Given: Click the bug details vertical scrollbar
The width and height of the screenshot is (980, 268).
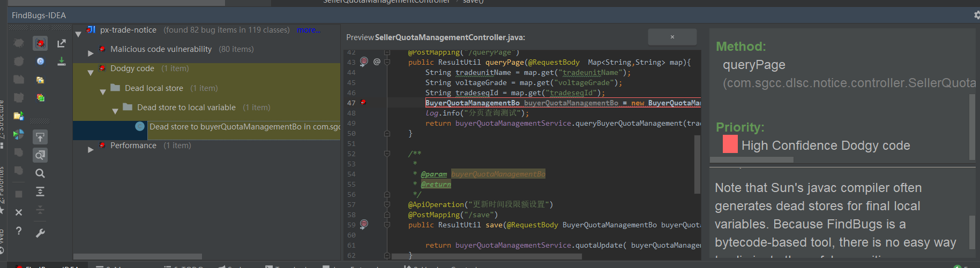Looking at the screenshot, I should click(x=972, y=127).
